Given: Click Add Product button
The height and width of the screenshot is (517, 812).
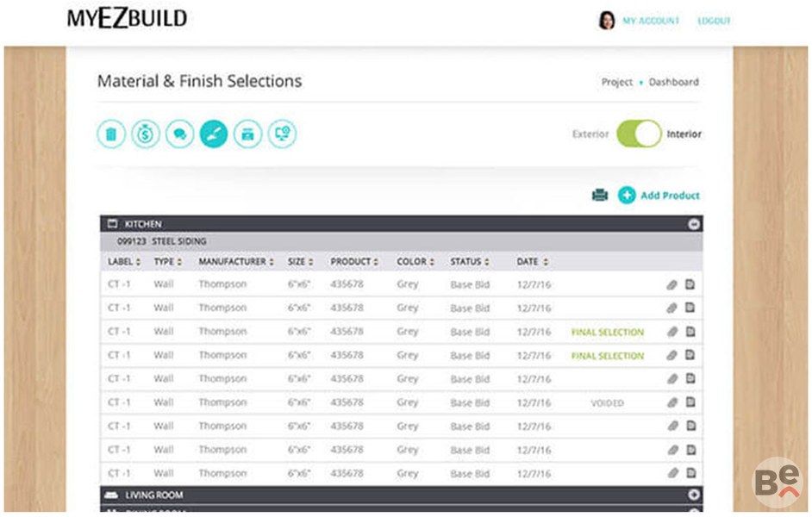Looking at the screenshot, I should click(x=659, y=196).
